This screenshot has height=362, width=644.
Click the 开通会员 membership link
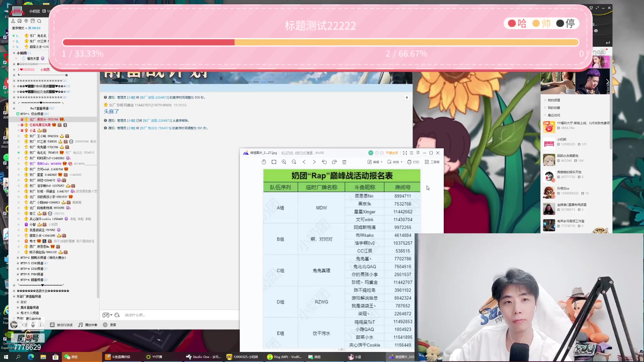pos(392,153)
